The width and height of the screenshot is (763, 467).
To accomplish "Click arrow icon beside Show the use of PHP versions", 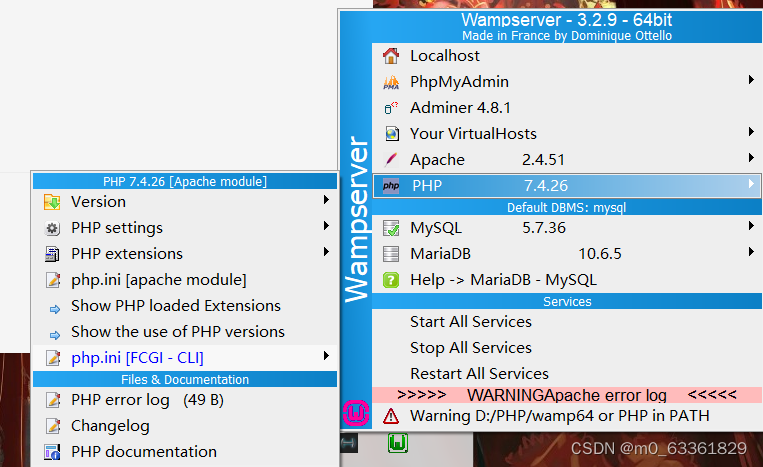I will point(54,335).
